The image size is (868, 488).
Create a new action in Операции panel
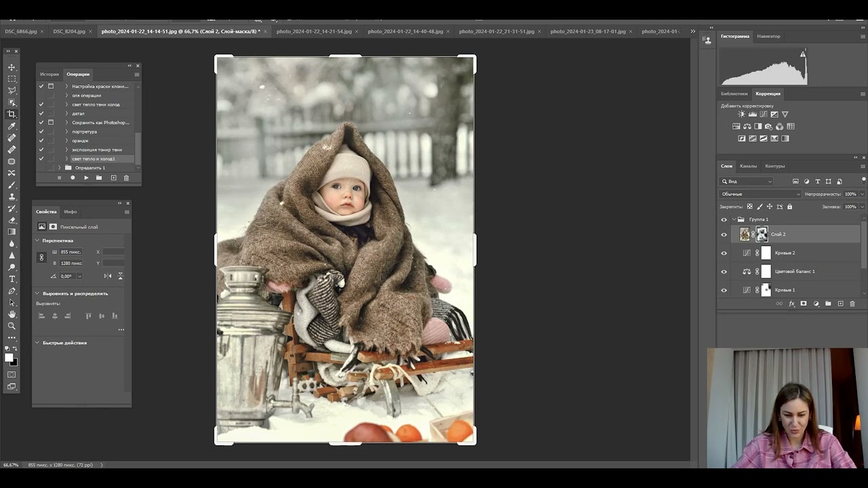pos(113,178)
